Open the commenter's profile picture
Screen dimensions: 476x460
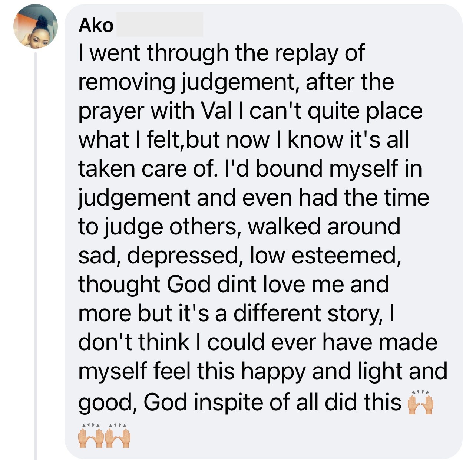point(36,26)
